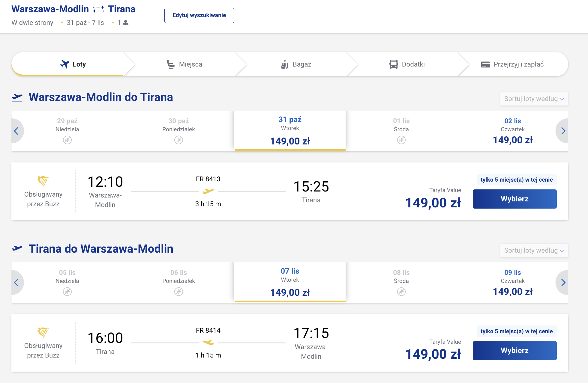Show earlier return dates with left arrow

pyautogui.click(x=16, y=283)
